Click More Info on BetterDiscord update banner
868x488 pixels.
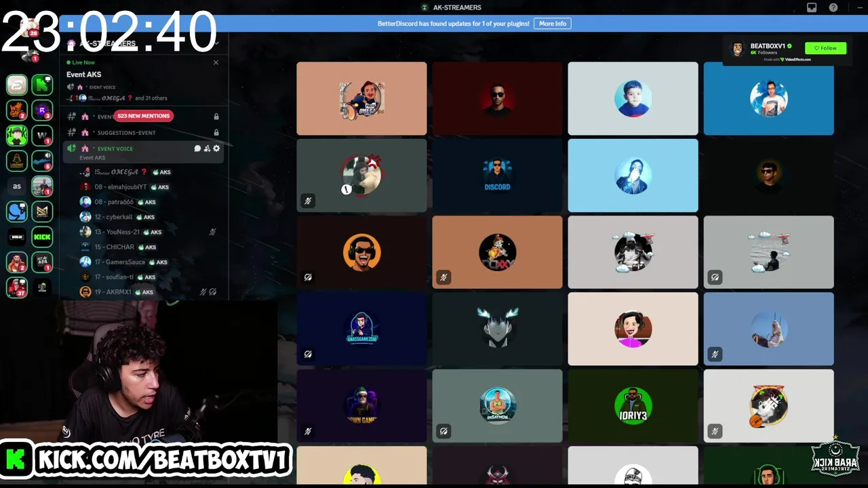click(x=553, y=24)
